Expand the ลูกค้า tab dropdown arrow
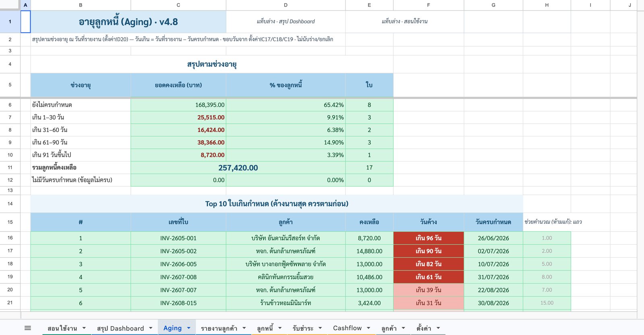 click(x=403, y=328)
